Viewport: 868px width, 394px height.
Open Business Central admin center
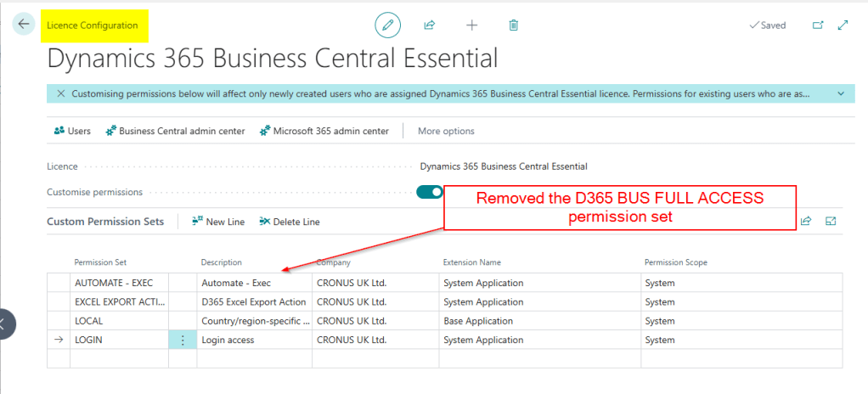pyautogui.click(x=175, y=131)
